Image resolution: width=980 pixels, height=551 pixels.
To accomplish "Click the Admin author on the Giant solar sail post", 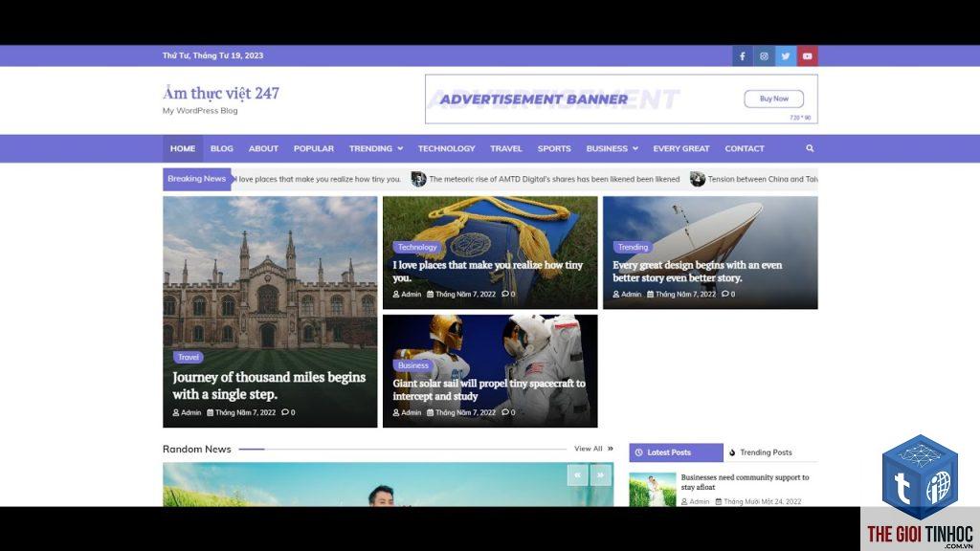I will coord(407,413).
